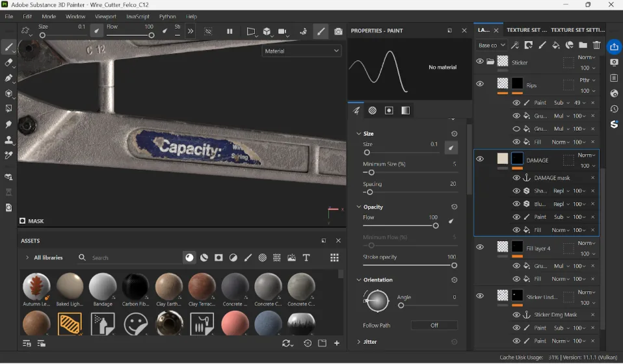Pause the viewport rendering

pyautogui.click(x=230, y=31)
